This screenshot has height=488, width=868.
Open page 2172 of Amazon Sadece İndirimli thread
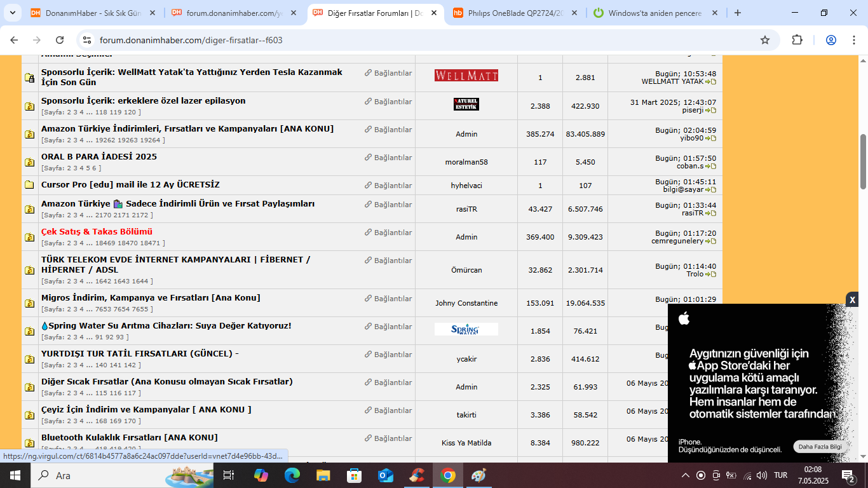(x=140, y=215)
